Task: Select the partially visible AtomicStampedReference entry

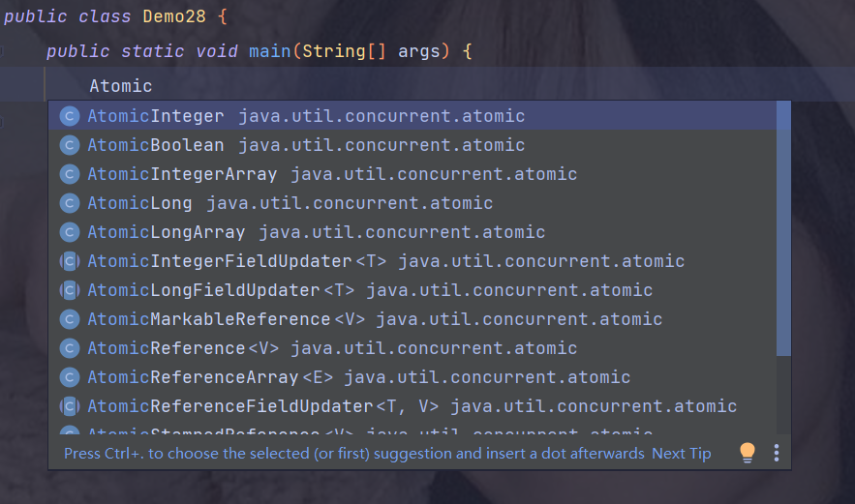Action: coord(204,432)
